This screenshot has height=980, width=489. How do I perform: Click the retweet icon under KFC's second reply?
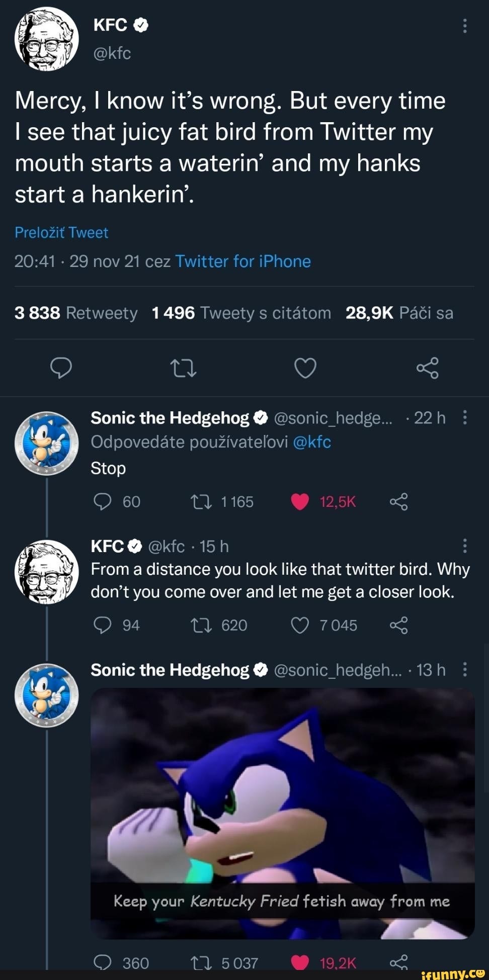203,625
